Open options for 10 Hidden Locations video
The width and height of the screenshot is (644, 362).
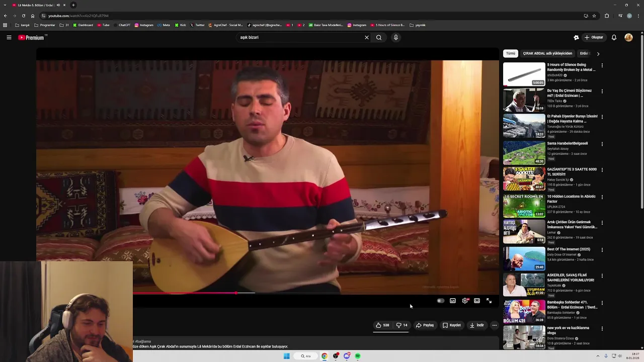(x=602, y=197)
